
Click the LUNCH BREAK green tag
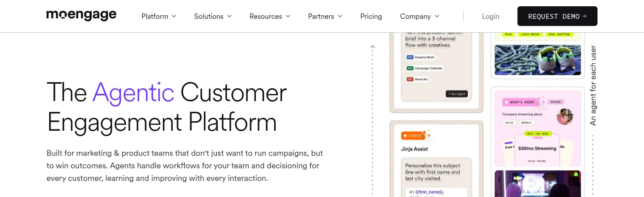[530, 34]
